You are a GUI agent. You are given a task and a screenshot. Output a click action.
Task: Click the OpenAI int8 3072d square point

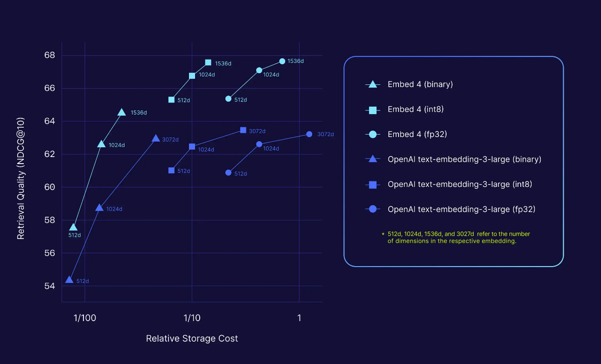(243, 130)
